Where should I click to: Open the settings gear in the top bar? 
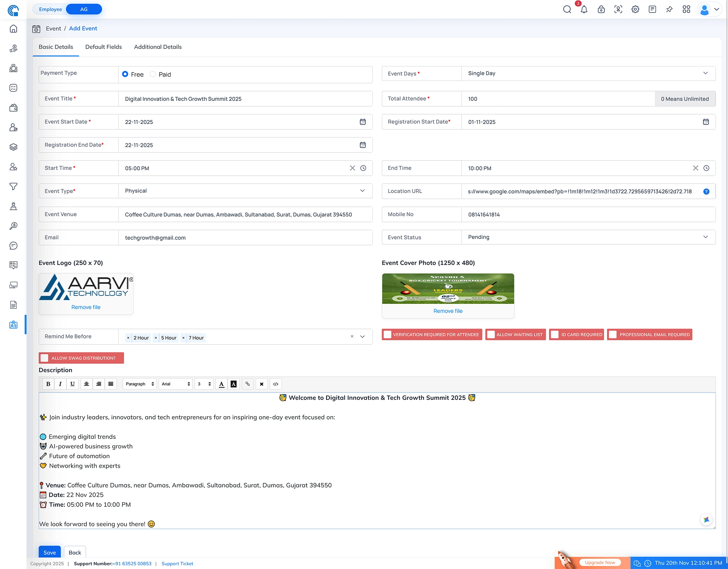(x=635, y=9)
